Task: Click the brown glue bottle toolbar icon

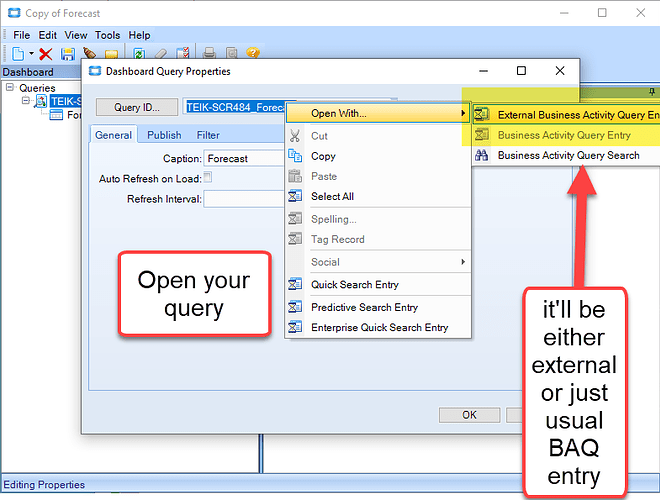Action: point(89,53)
